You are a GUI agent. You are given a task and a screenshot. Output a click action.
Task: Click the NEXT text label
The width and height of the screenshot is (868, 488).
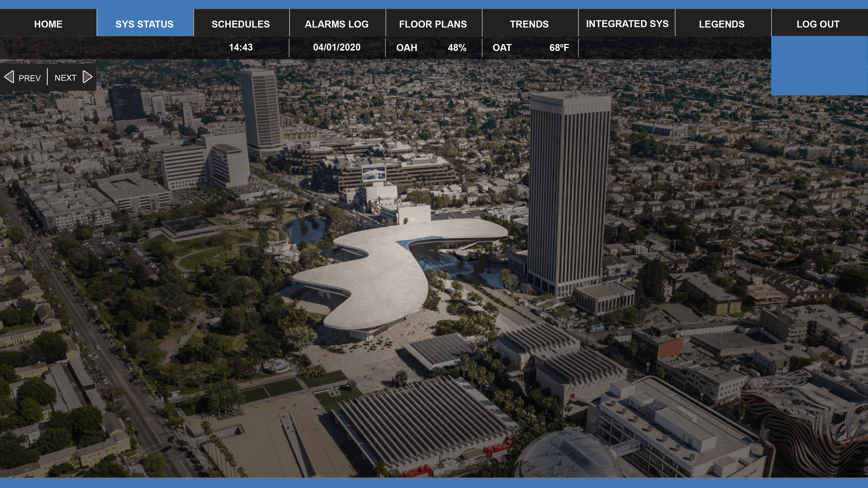(x=65, y=78)
